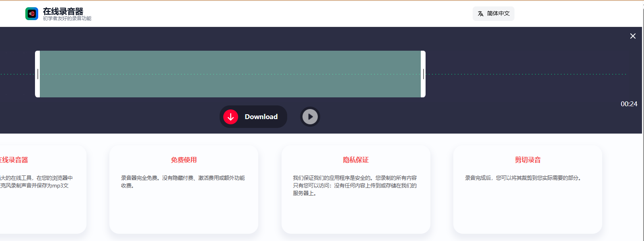The width and height of the screenshot is (644, 241).
Task: Click the 00:24 duration timestamp
Action: [x=629, y=104]
